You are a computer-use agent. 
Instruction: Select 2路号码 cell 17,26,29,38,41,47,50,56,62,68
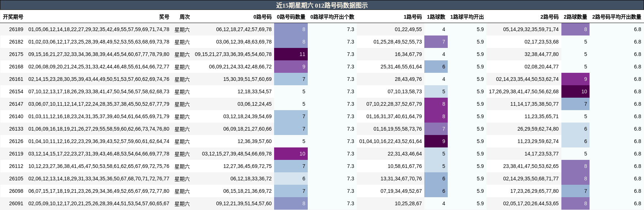click(x=524, y=91)
